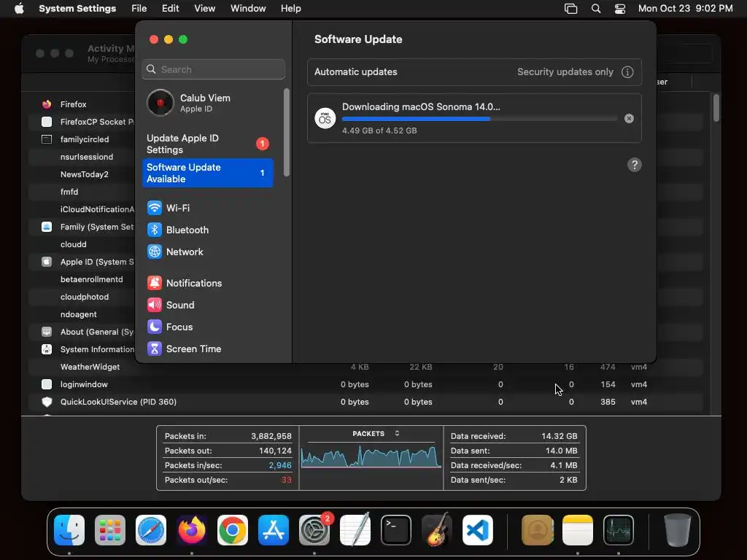Open Control Center in menu bar

620,9
